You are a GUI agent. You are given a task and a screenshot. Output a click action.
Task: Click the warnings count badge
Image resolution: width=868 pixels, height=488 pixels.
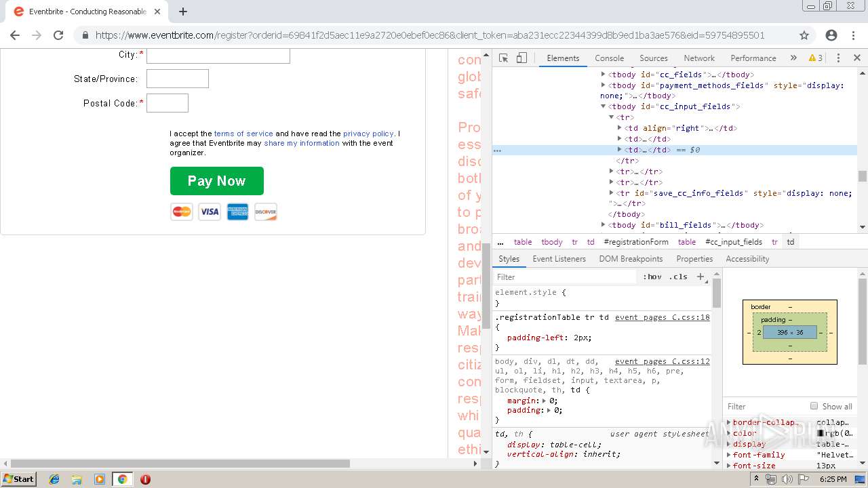[x=816, y=58]
